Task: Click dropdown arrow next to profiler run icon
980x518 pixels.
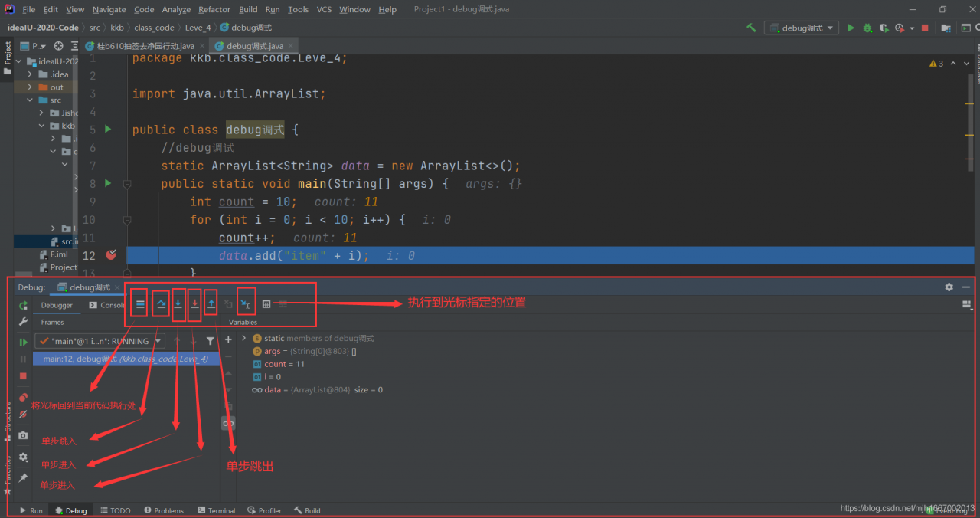Action: (912, 28)
